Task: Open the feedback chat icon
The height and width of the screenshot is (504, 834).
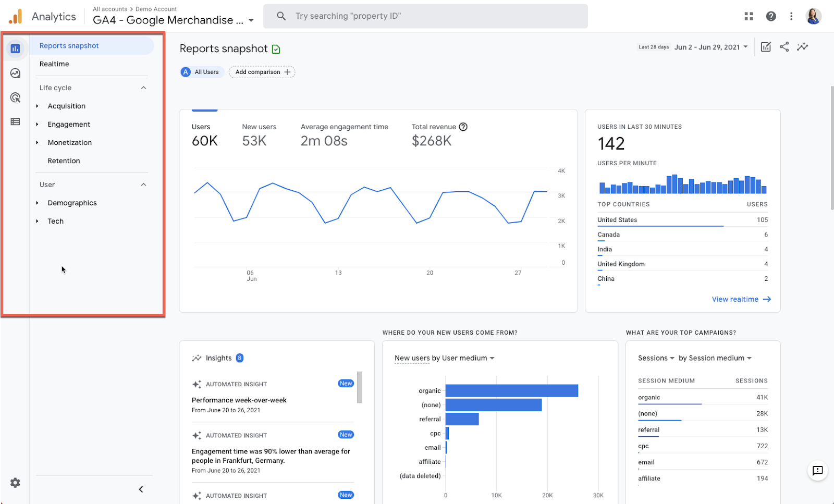Action: point(817,471)
